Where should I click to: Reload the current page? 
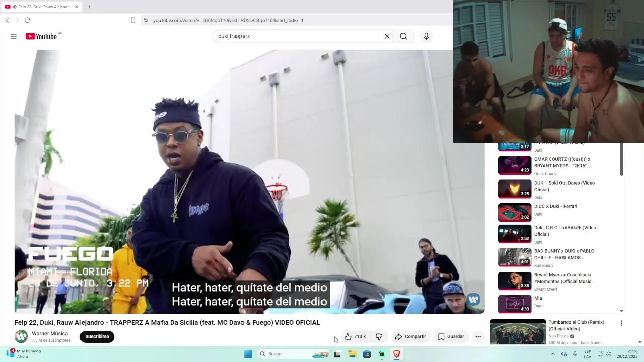tap(28, 20)
